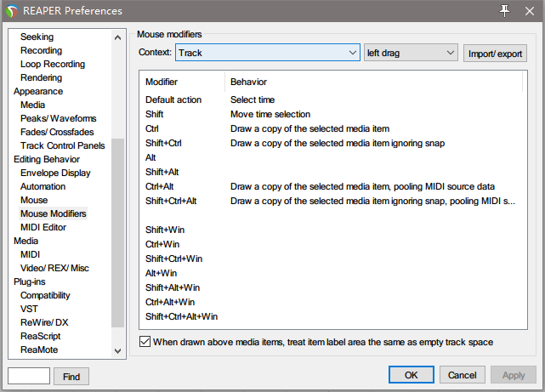Click the OK button

tap(412, 375)
